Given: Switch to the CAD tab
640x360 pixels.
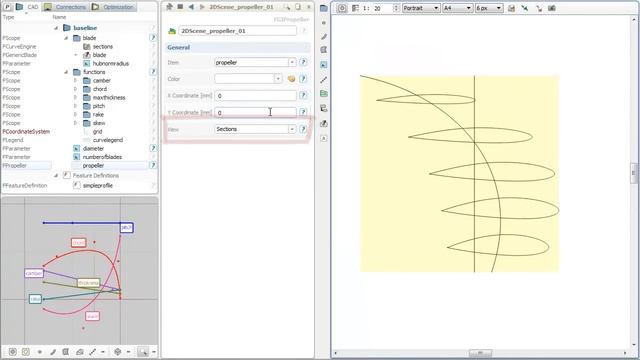Looking at the screenshot, I should coord(27,7).
